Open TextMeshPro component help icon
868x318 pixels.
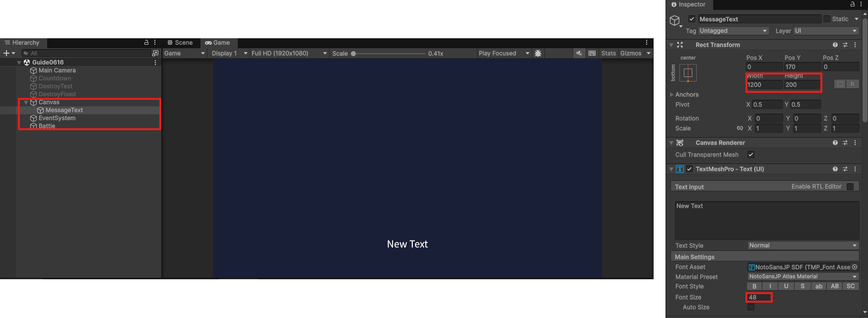click(x=835, y=169)
